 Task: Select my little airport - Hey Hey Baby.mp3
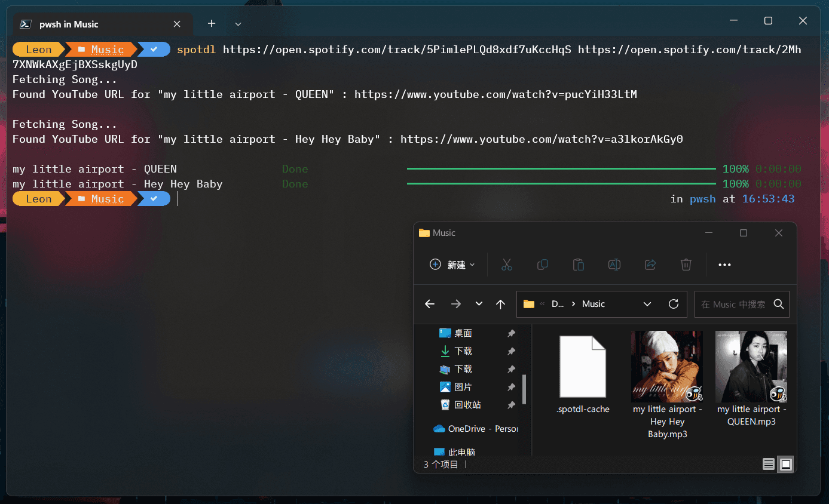[667, 385]
